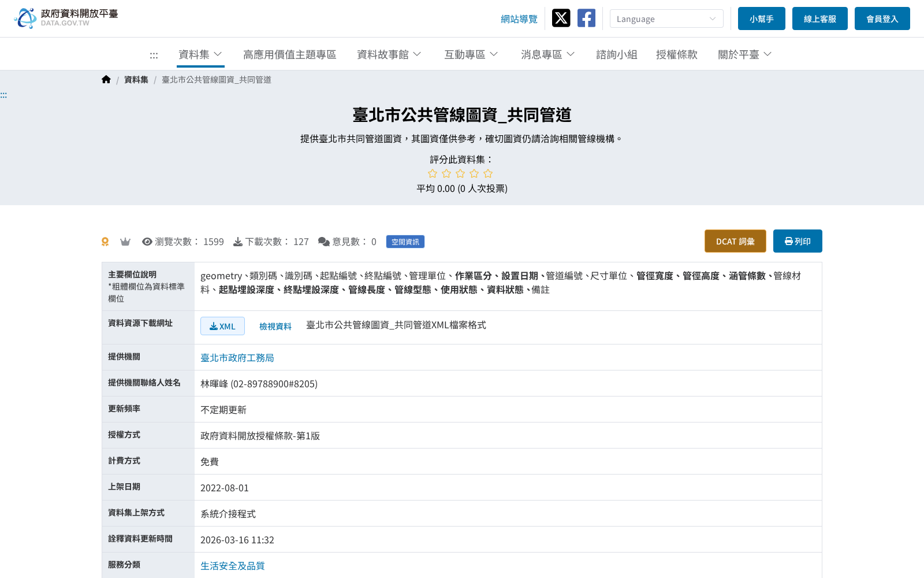Open 生活安全及品質 category link
Screen dimensions: 924x578
coord(233,566)
